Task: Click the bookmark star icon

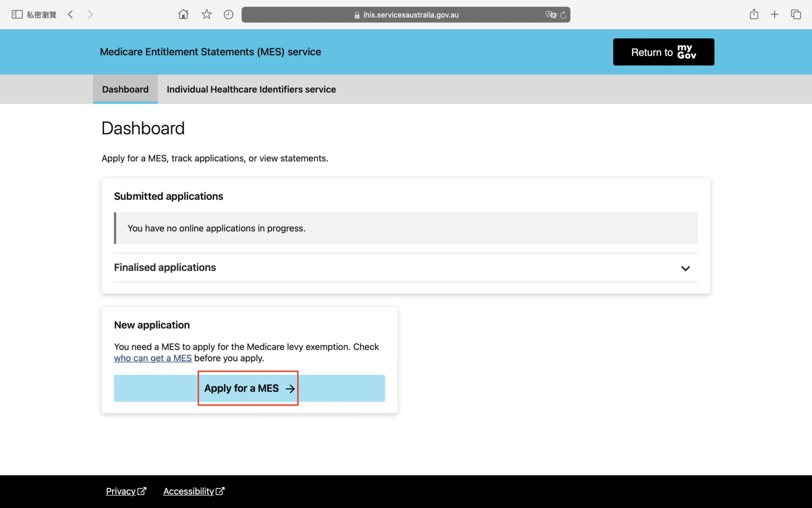Action: pyautogui.click(x=206, y=14)
